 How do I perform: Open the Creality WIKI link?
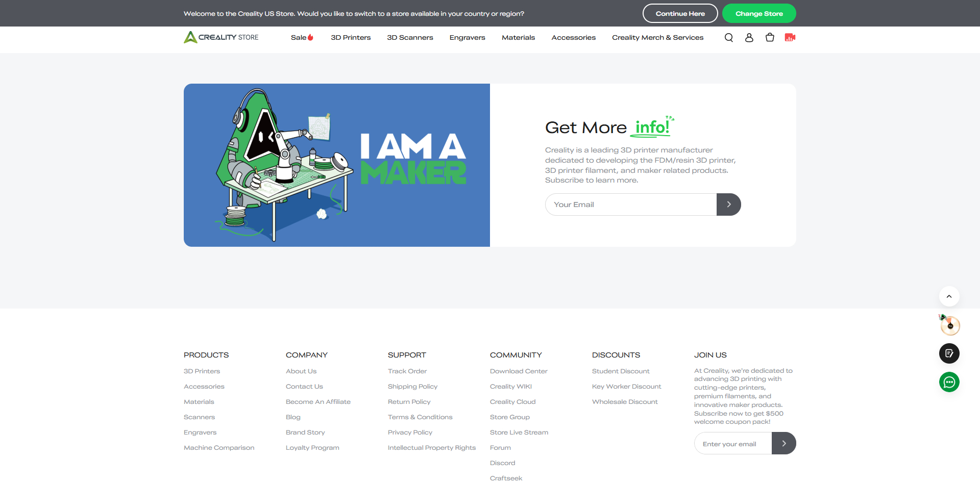click(x=511, y=387)
